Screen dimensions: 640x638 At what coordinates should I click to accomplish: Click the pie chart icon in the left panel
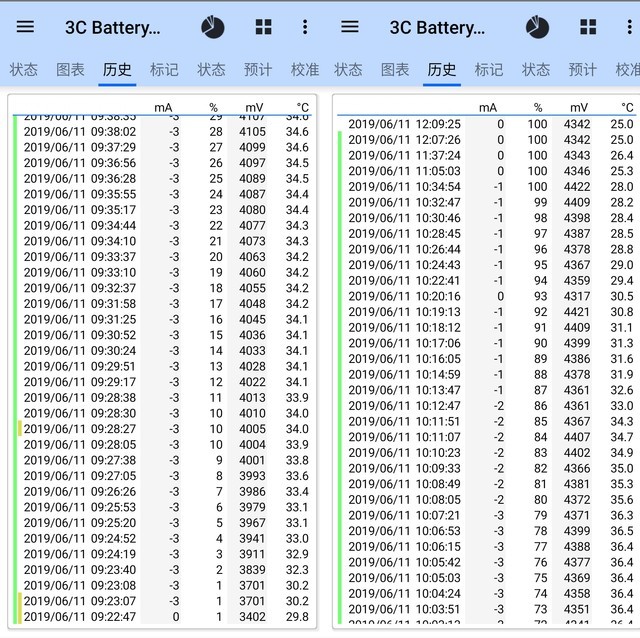click(x=213, y=27)
